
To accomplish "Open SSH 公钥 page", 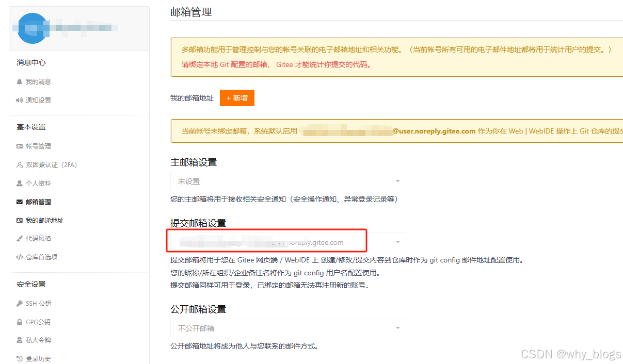I will 38,304.
